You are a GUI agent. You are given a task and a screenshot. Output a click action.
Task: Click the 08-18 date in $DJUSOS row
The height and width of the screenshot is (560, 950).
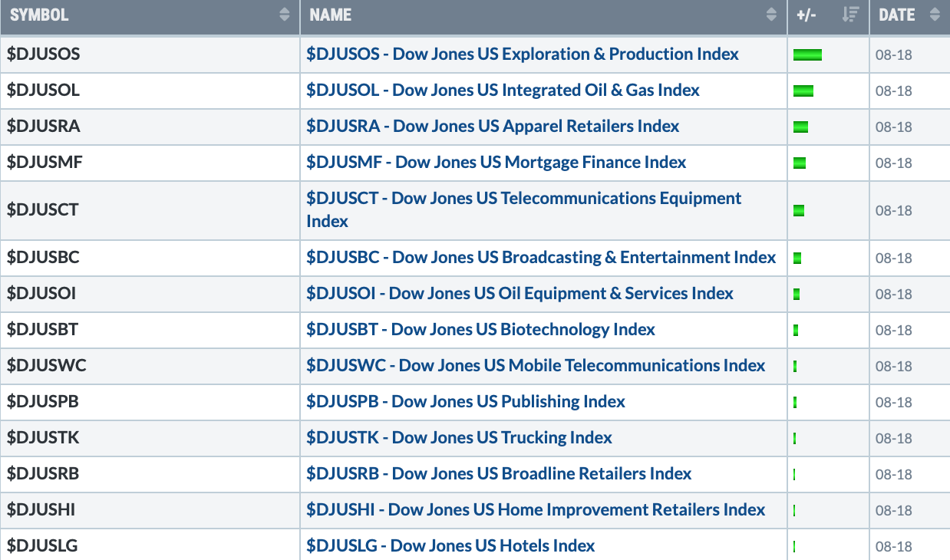[x=894, y=55]
